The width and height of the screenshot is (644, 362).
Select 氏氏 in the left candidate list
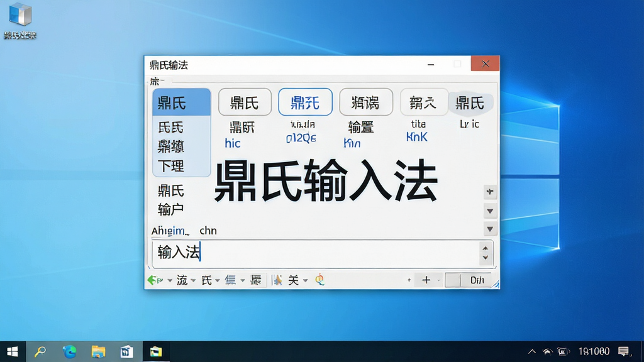pyautogui.click(x=171, y=128)
